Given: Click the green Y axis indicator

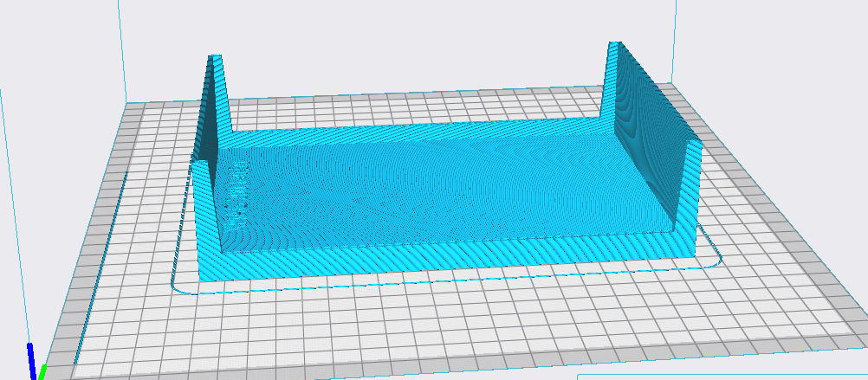Looking at the screenshot, I should [42, 372].
